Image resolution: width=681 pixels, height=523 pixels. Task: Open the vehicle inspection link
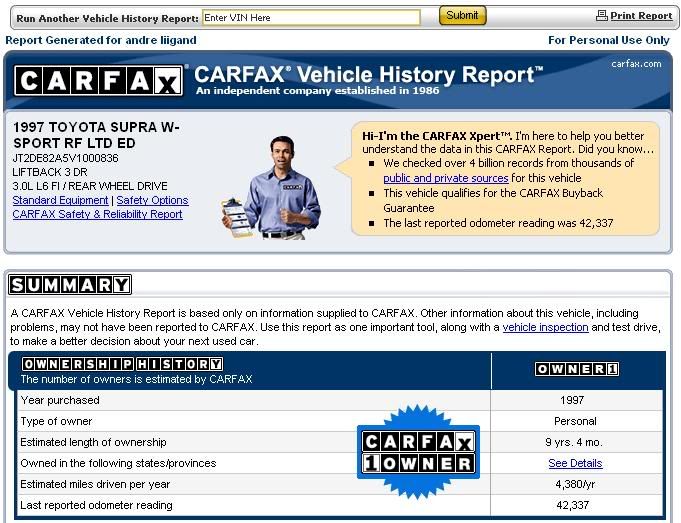click(545, 327)
